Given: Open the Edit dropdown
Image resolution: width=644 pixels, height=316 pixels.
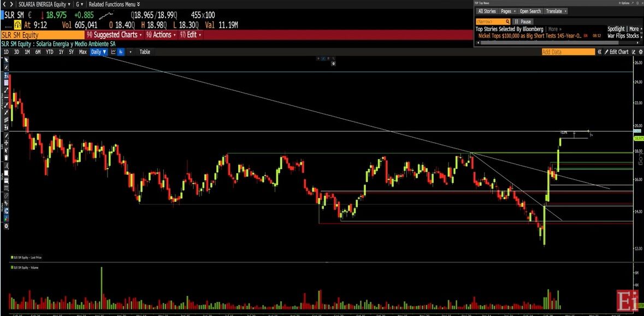Looking at the screenshot, I should point(191,35).
